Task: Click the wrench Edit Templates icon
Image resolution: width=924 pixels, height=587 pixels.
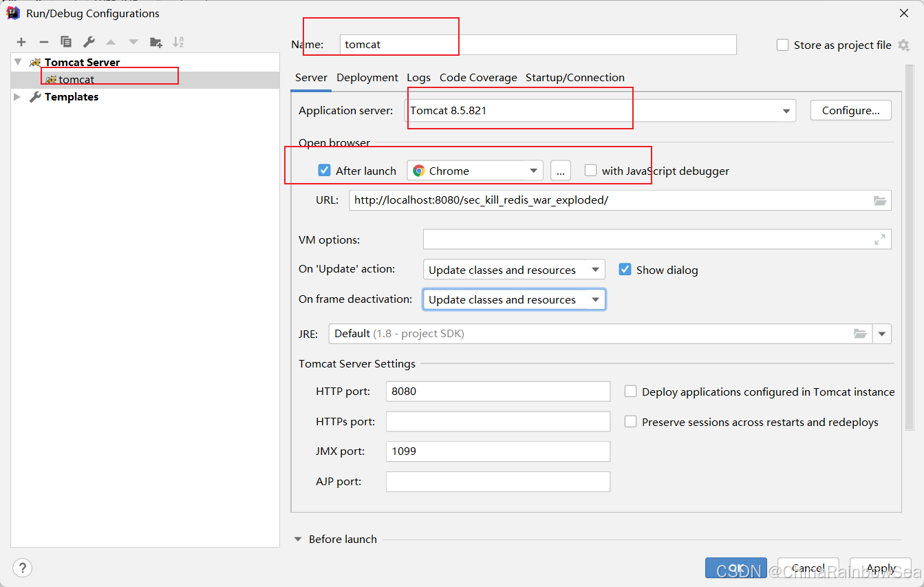Action: coord(89,42)
